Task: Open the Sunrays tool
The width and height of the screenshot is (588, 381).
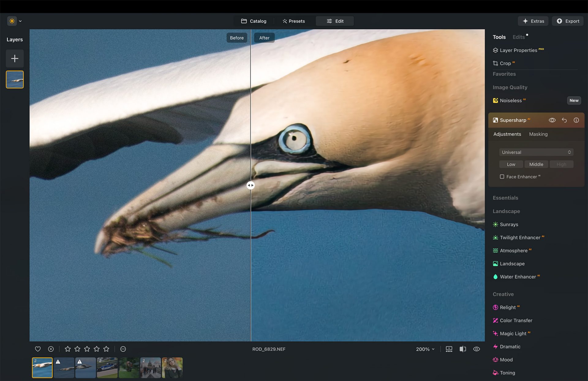Action: coord(509,224)
